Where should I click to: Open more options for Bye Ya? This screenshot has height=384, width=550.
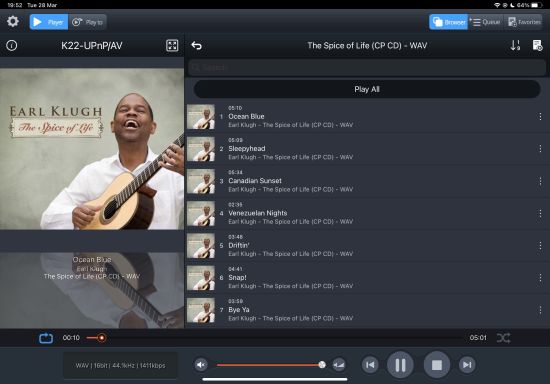tap(540, 310)
